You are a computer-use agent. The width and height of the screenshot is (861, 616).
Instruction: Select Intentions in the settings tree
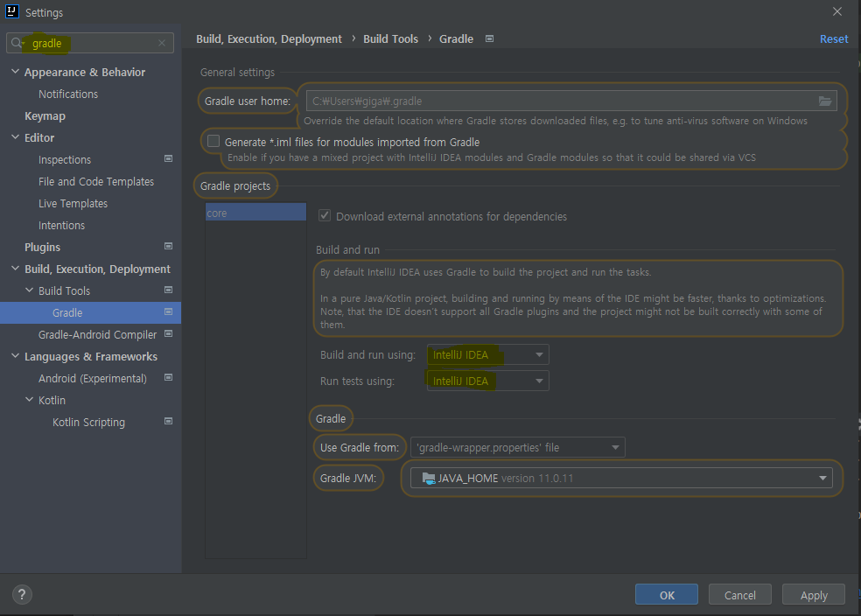pos(61,226)
